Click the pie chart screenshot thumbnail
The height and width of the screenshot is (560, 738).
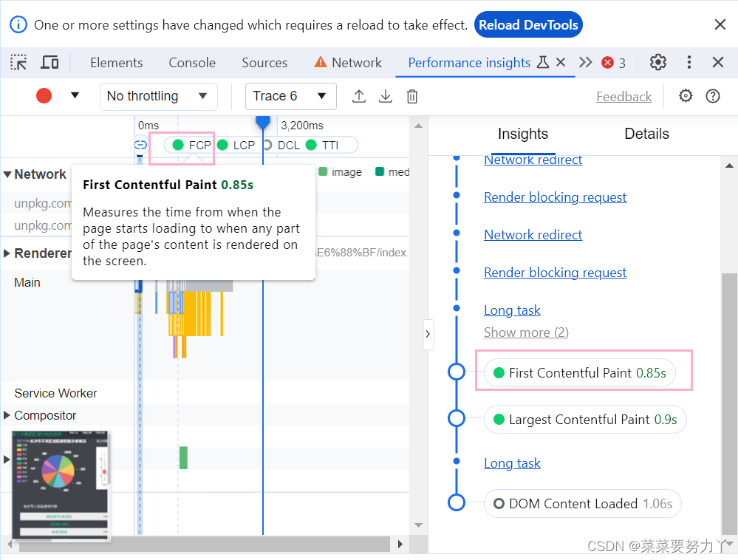[x=60, y=485]
